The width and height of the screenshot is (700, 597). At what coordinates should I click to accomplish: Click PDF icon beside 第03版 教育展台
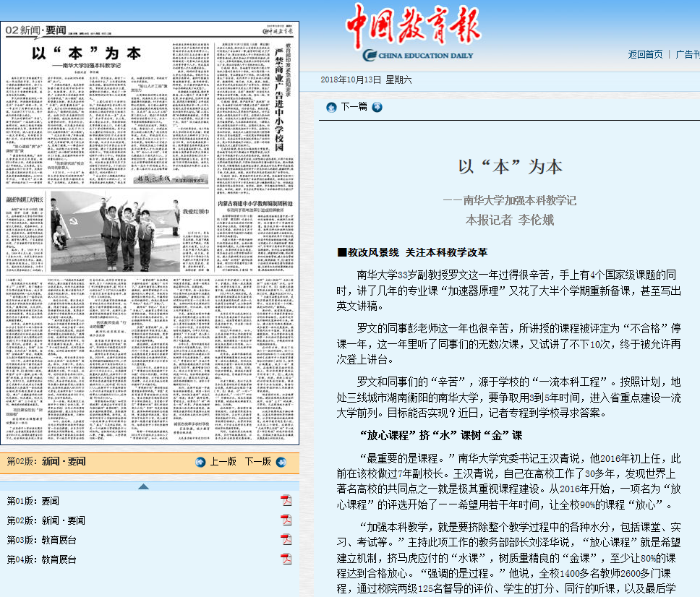[x=286, y=540]
